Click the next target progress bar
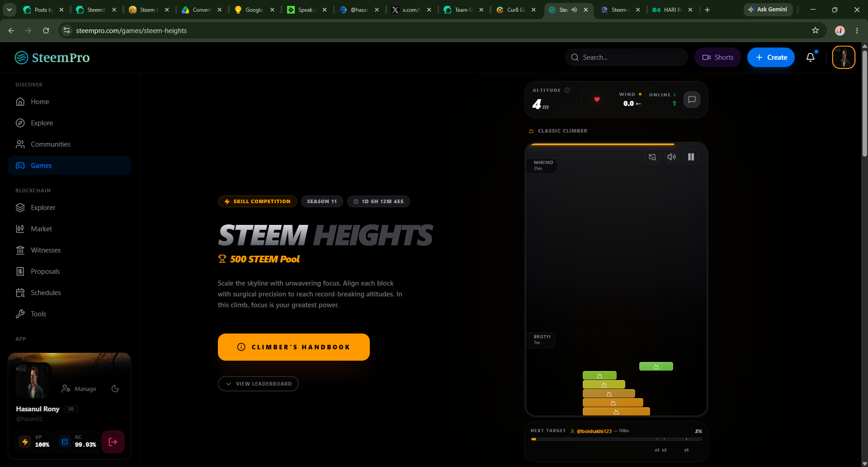 pyautogui.click(x=617, y=439)
